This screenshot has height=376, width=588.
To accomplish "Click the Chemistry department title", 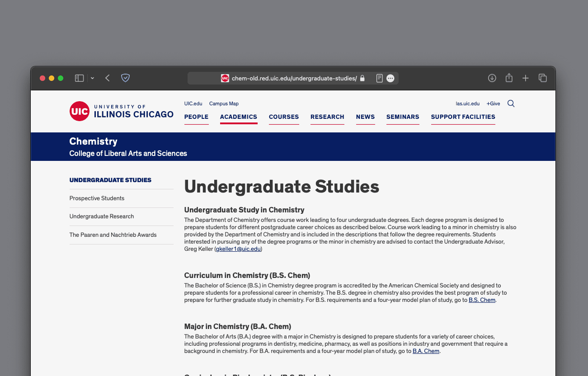I will 94,141.
